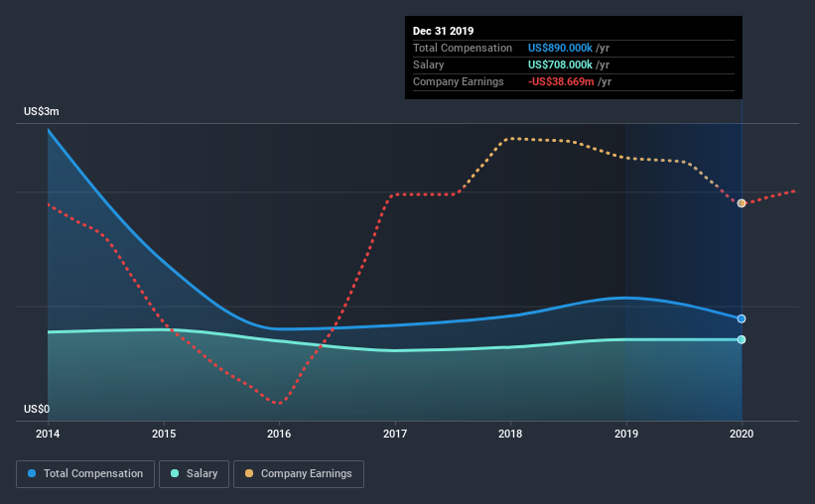
Task: Click the teal Salary data point at 2020
Action: (x=742, y=339)
